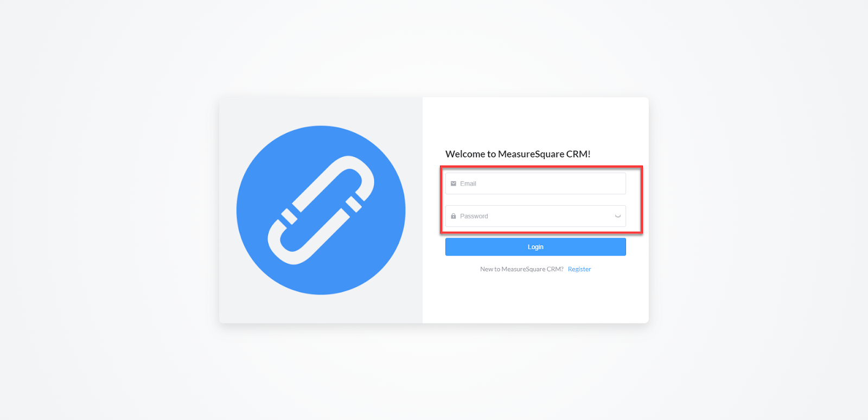Click the "Email" placeholder text
868x420 pixels.
coord(468,183)
